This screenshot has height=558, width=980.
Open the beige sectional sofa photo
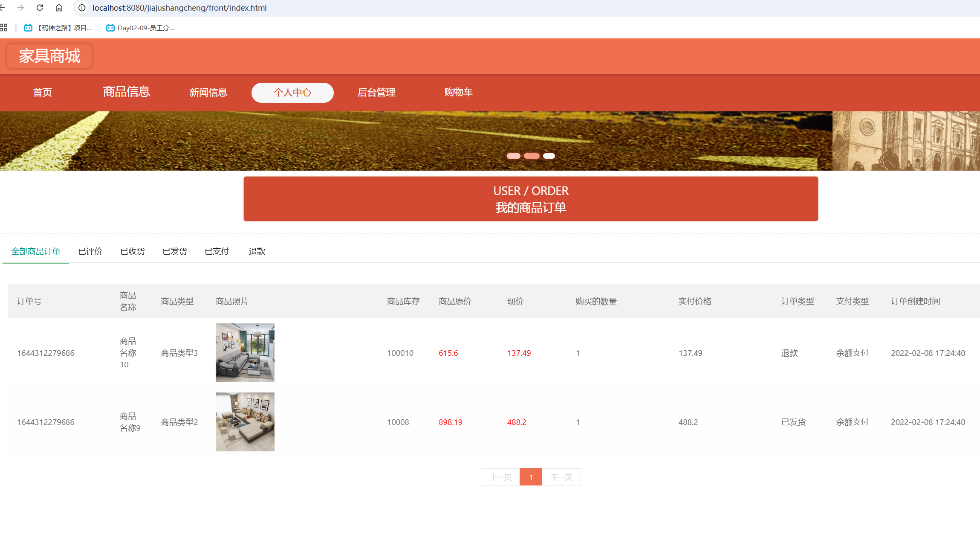(x=245, y=422)
